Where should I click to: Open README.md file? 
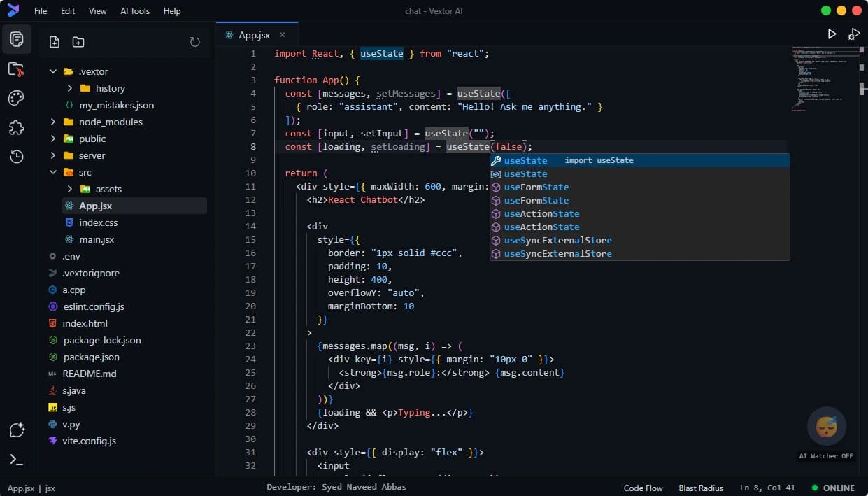pyautogui.click(x=90, y=374)
